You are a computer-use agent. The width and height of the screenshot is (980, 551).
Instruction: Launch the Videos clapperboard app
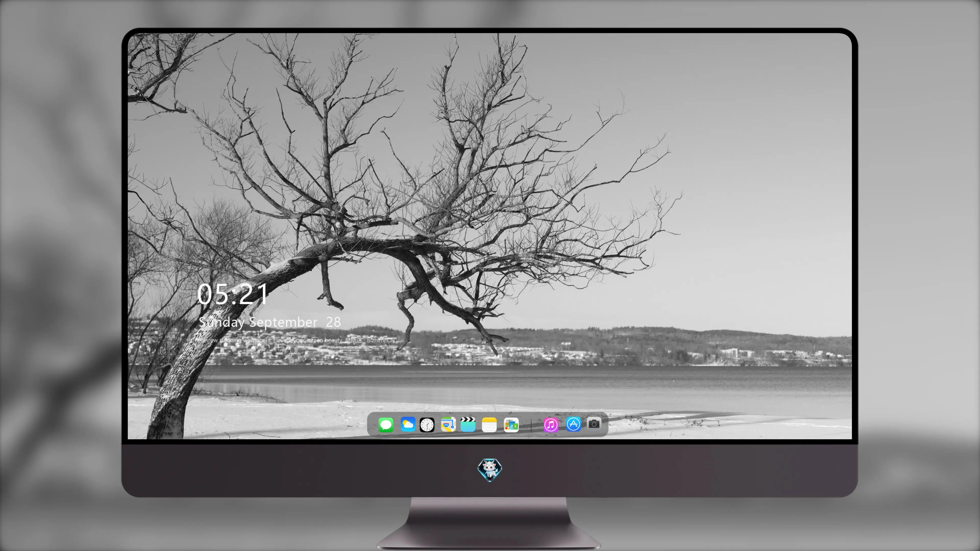tap(468, 425)
